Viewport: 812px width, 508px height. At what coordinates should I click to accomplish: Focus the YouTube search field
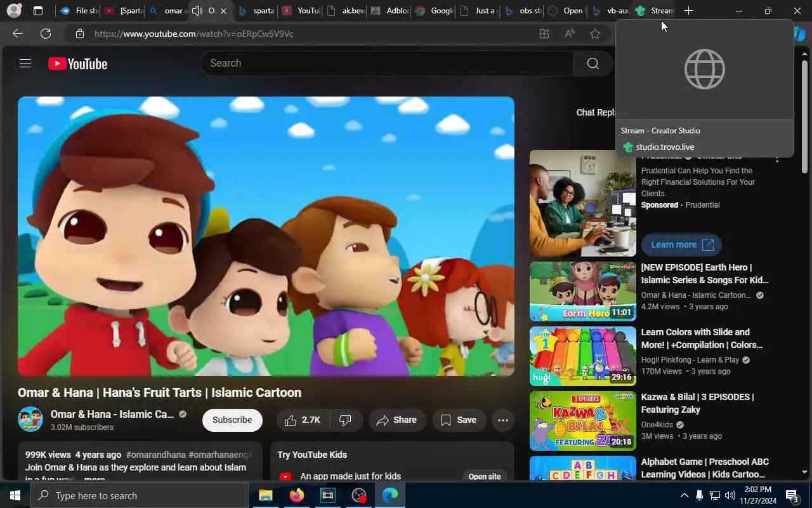tap(386, 63)
